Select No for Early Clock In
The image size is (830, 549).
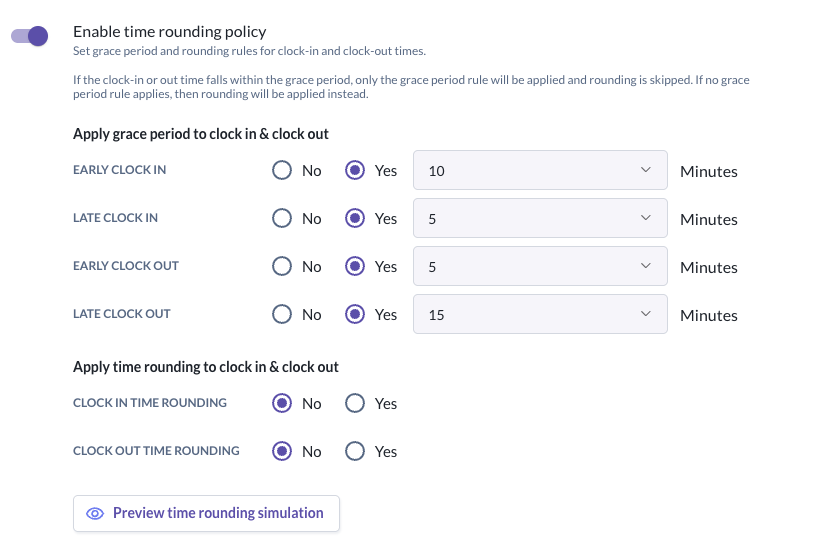click(283, 171)
